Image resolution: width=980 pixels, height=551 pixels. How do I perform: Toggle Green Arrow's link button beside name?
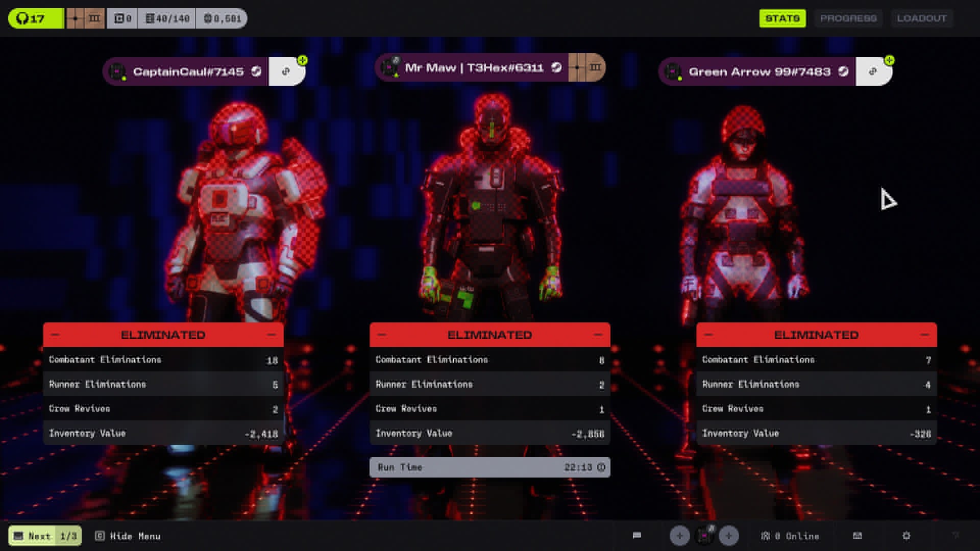click(872, 72)
